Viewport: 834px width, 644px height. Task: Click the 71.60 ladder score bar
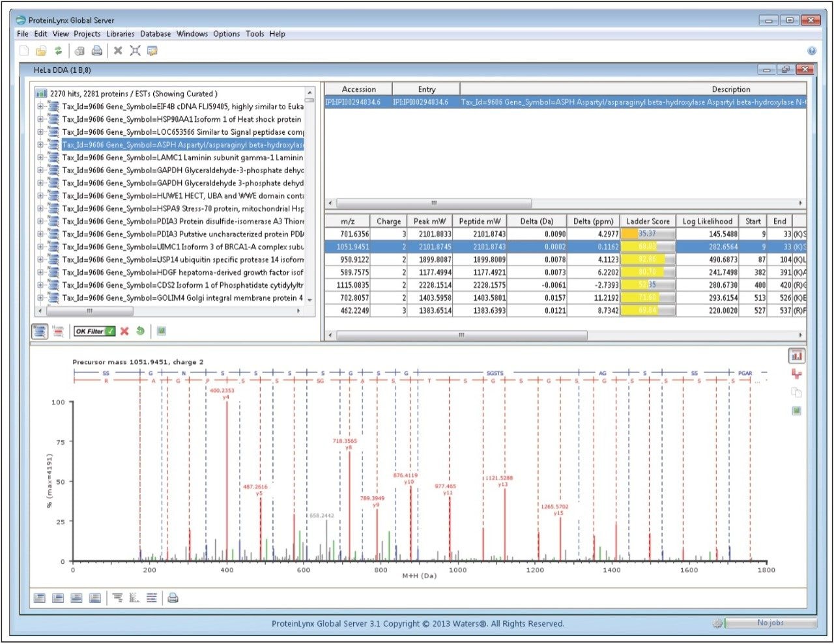click(648, 298)
